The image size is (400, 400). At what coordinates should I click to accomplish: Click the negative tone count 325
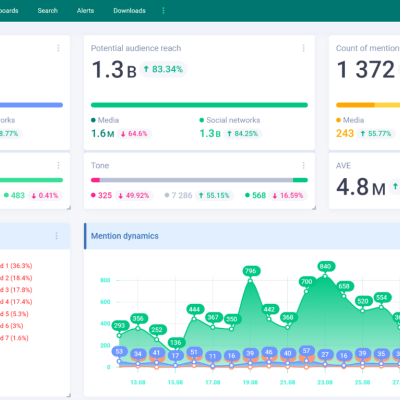pos(105,195)
